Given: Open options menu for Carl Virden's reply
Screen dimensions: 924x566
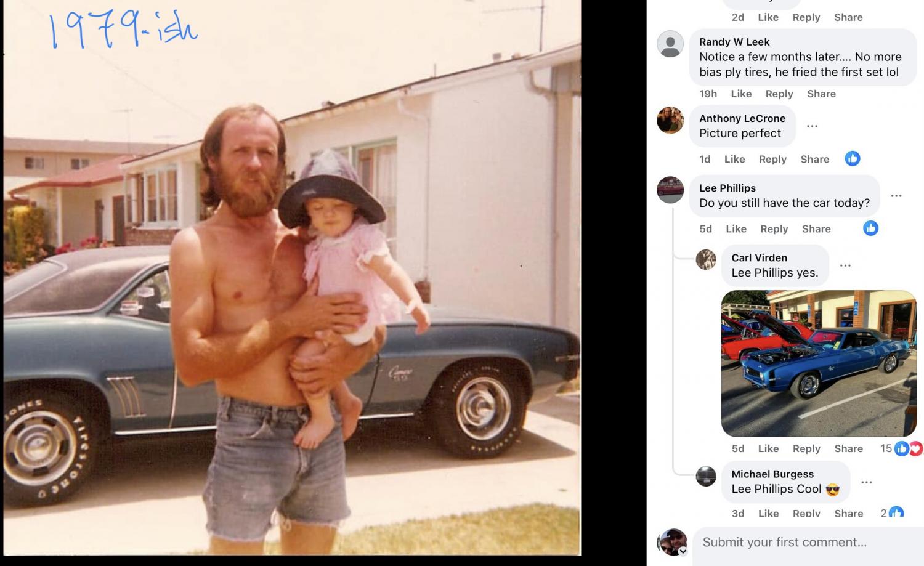Looking at the screenshot, I should 845,265.
